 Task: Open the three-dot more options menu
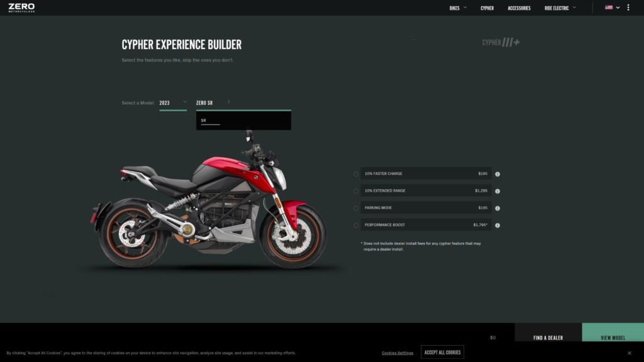(628, 8)
